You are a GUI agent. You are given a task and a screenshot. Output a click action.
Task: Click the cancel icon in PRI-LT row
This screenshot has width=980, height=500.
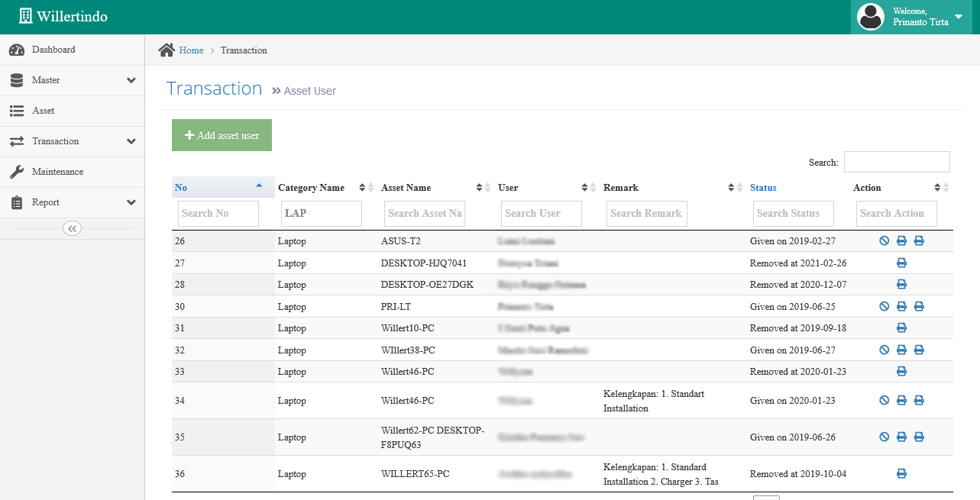[884, 307]
